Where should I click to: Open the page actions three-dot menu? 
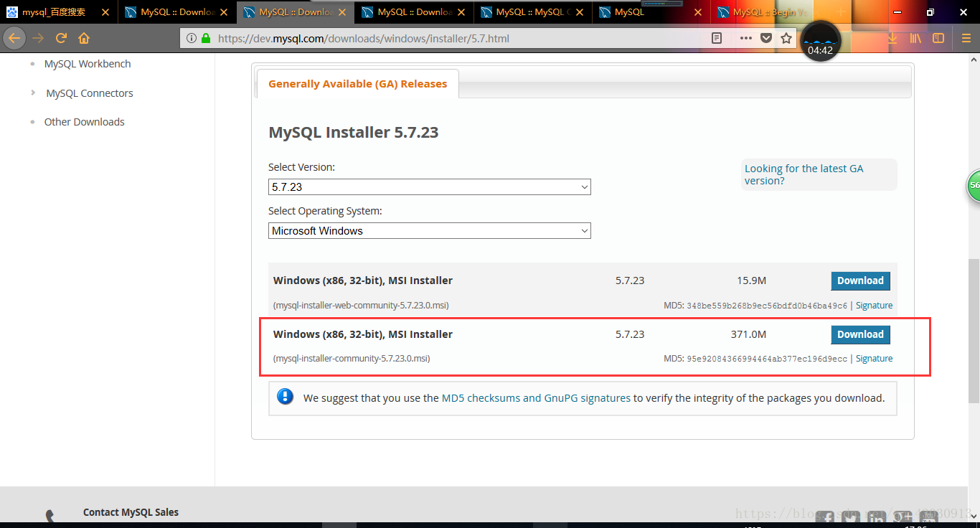coord(746,38)
